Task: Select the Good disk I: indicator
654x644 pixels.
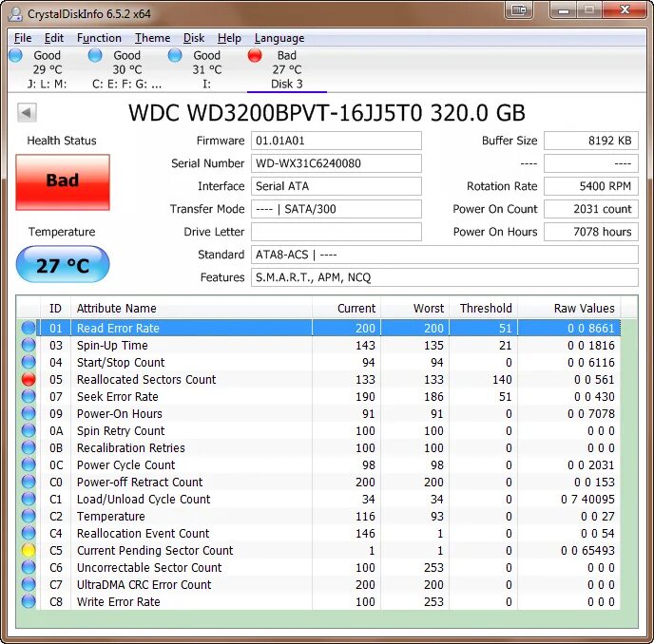Action: (175, 55)
